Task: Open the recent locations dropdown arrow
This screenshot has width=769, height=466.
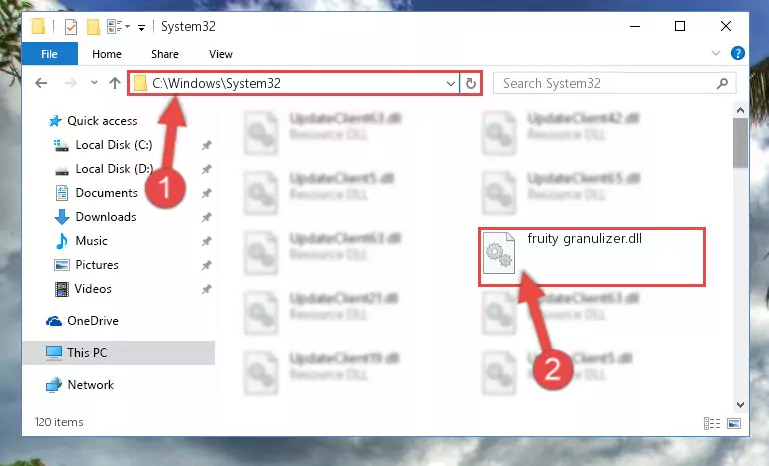Action: coord(94,83)
